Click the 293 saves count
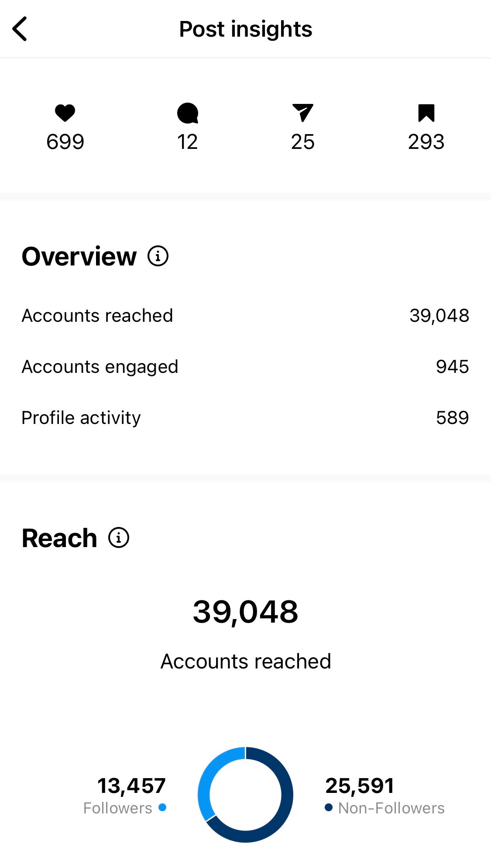Screen dimensions: 491x868 click(426, 141)
